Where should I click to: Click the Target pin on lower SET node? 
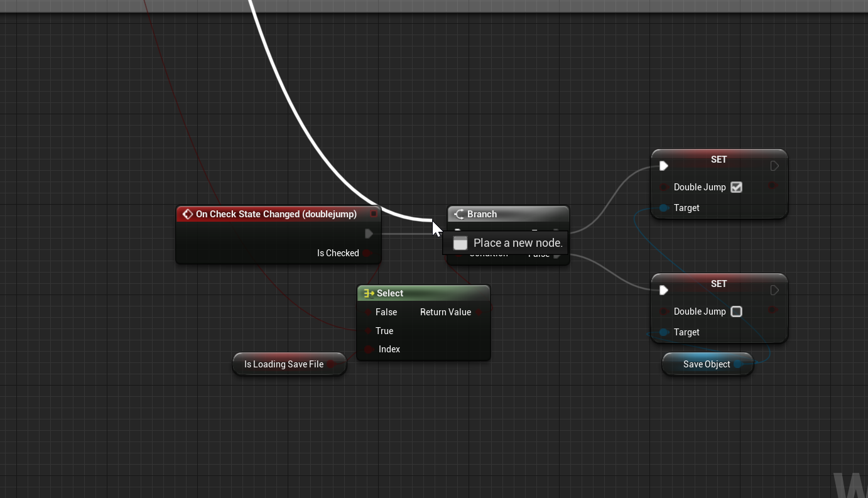(664, 332)
